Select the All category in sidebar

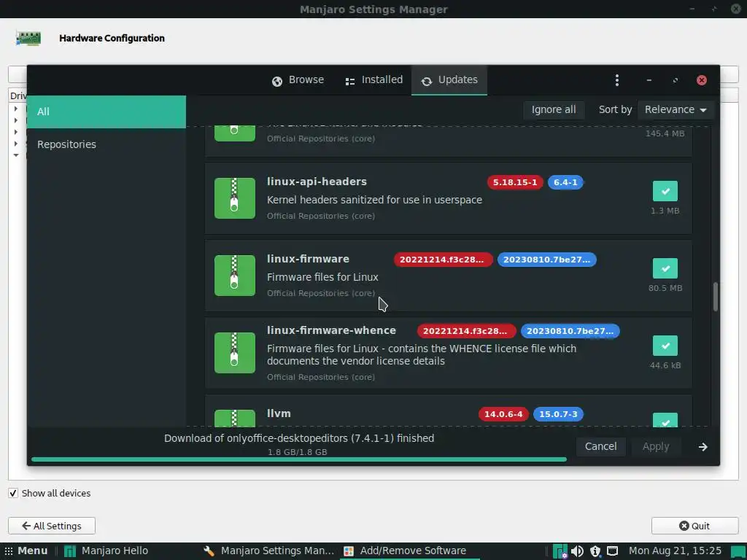[x=107, y=112]
